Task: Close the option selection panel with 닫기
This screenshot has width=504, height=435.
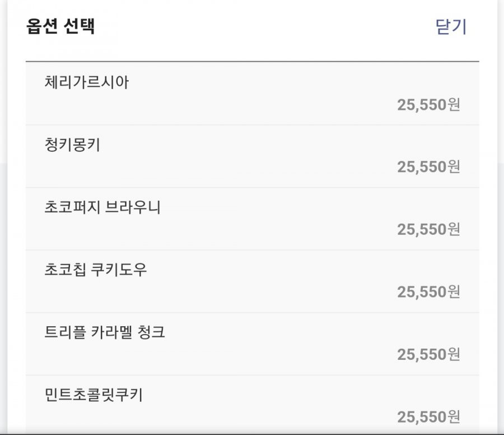Action: pyautogui.click(x=451, y=26)
